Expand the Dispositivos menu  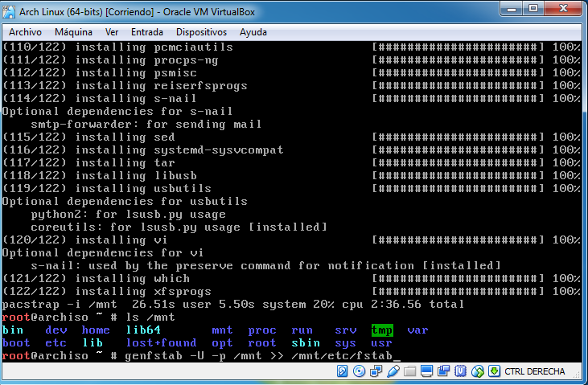click(x=201, y=32)
